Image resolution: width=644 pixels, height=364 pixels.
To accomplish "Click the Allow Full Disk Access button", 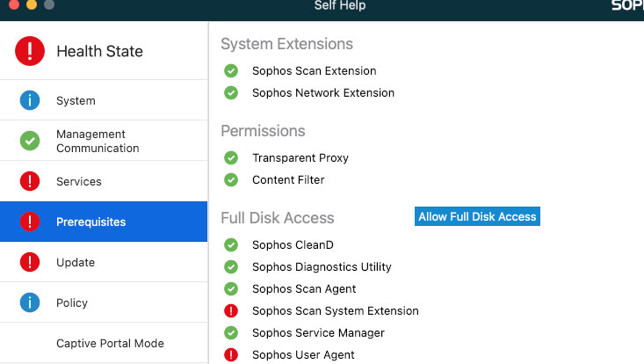I will pyautogui.click(x=477, y=216).
